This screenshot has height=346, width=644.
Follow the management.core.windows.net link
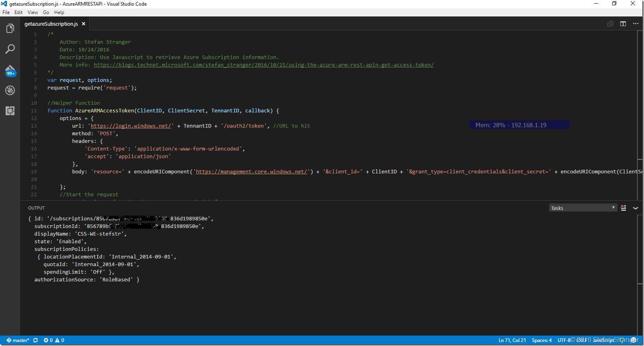pos(251,171)
